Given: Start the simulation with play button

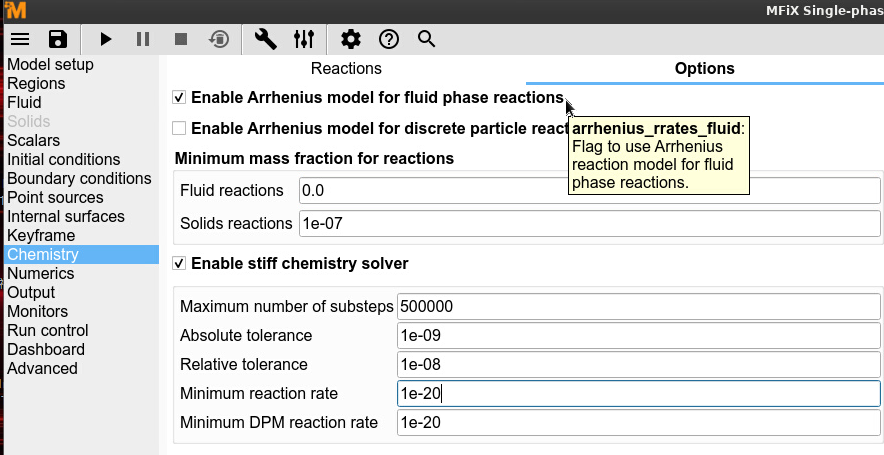Looking at the screenshot, I should [x=105, y=39].
